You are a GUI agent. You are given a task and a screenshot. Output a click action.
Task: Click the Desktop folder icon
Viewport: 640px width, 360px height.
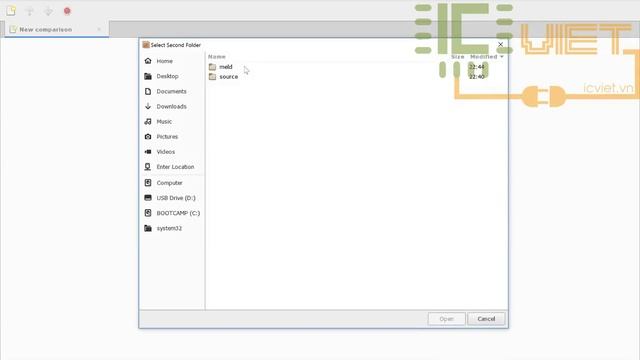pyautogui.click(x=148, y=76)
